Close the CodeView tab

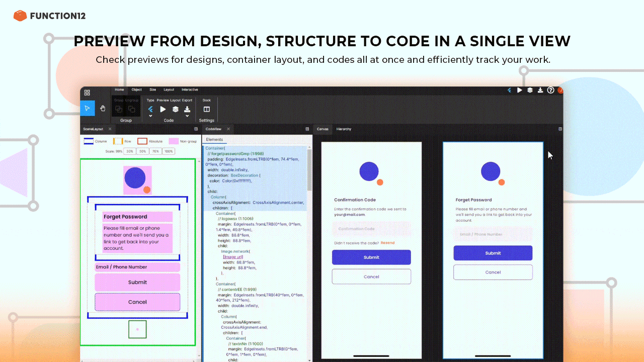point(228,129)
